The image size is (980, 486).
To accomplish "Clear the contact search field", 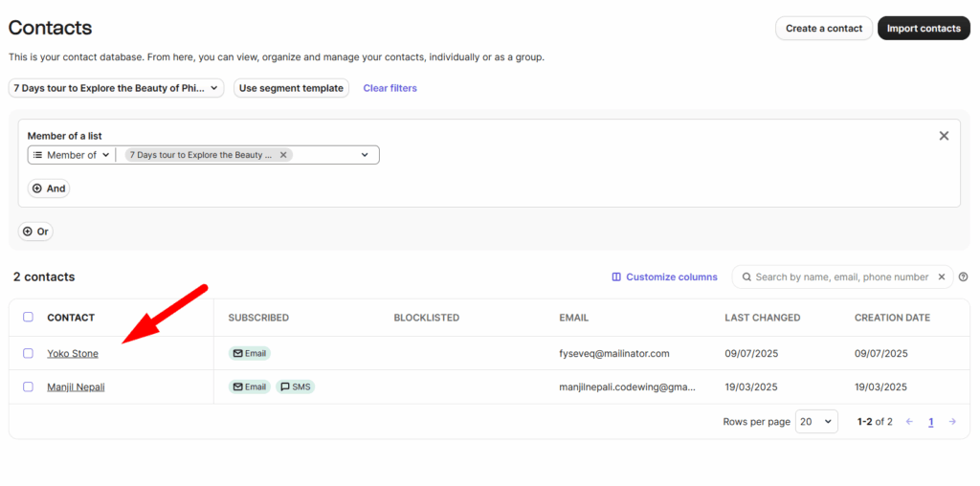I will tap(942, 276).
